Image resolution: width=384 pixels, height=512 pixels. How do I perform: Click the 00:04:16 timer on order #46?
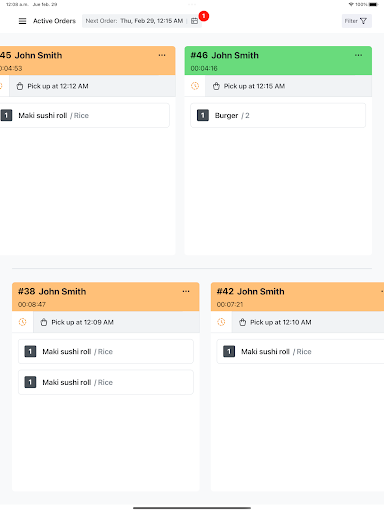[x=204, y=68]
